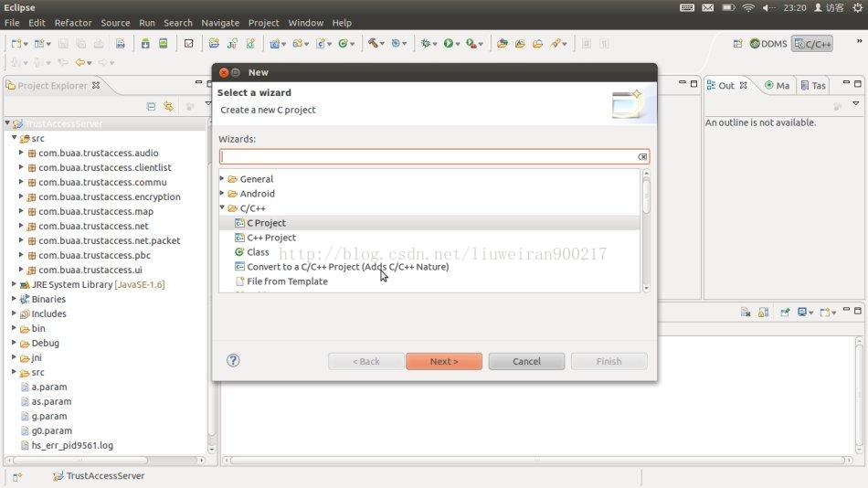The image size is (868, 488).
Task: Click the New C/C++ project toolbar icon
Action: pyautogui.click(x=274, y=43)
